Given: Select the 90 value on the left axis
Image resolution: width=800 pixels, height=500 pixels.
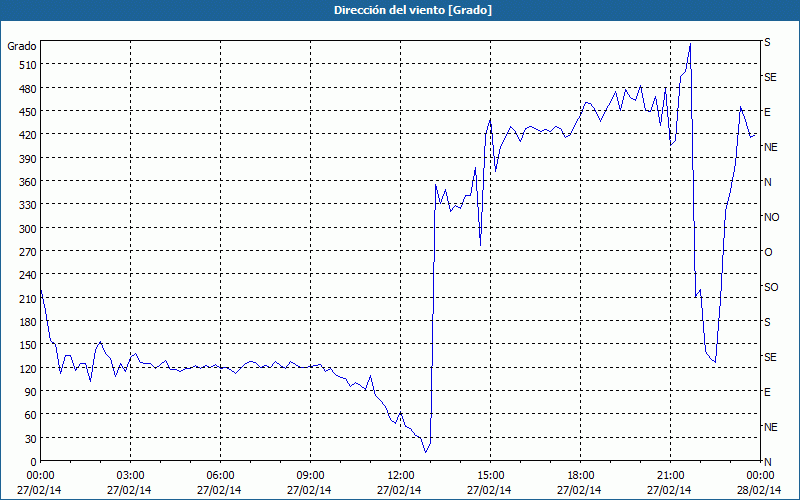Looking at the screenshot, I should [x=31, y=392].
